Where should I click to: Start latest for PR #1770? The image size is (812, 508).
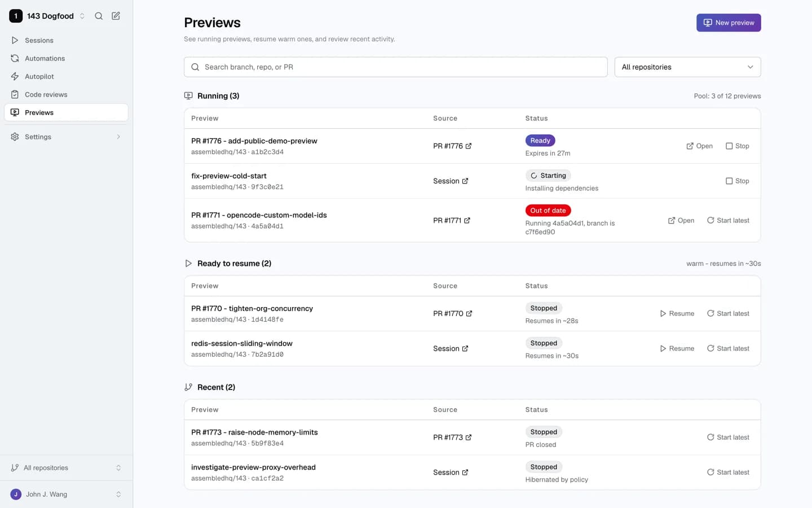point(728,313)
